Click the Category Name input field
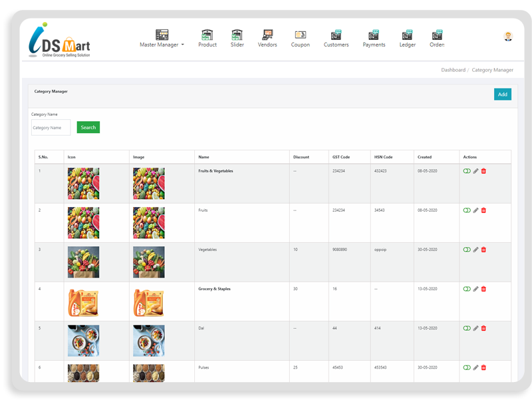The image size is (532, 408). (x=51, y=127)
